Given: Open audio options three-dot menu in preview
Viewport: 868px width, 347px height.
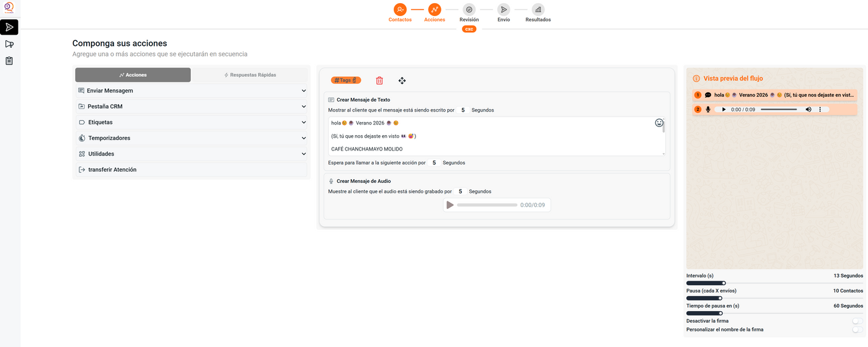Looking at the screenshot, I should [820, 110].
